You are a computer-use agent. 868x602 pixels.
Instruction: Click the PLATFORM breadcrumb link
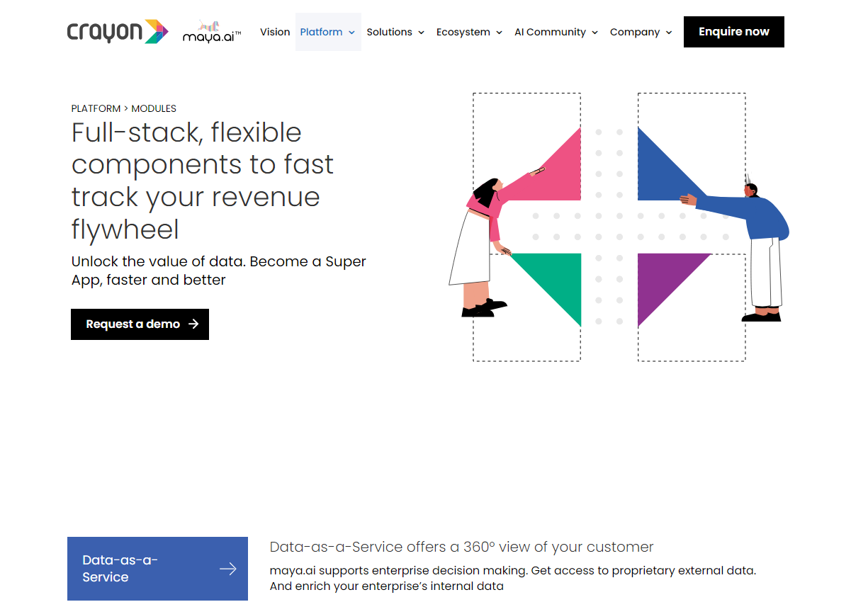coord(96,108)
